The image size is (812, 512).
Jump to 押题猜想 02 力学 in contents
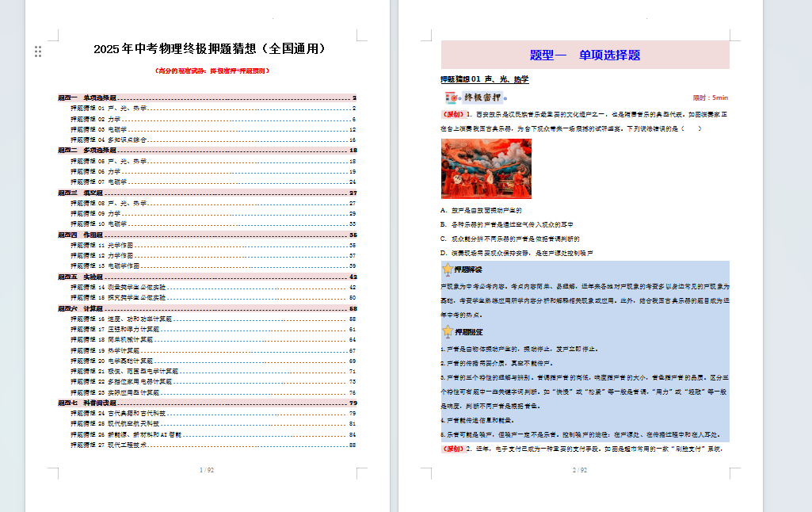(96, 119)
